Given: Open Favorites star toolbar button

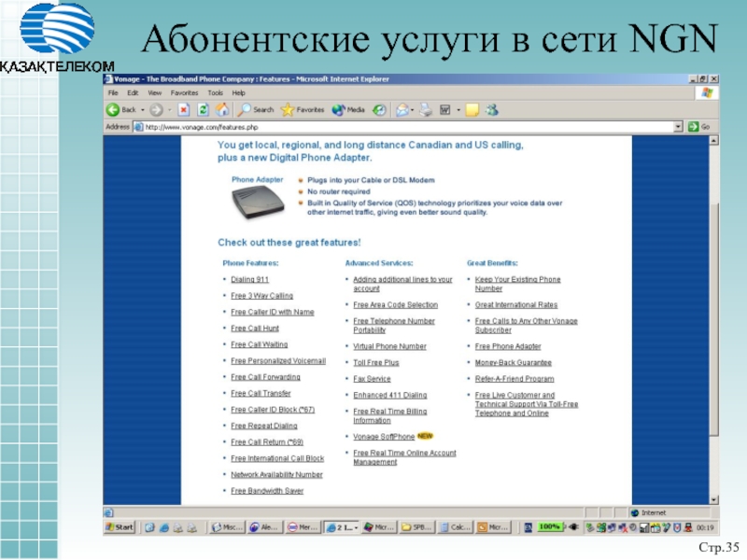Looking at the screenshot, I should (x=303, y=110).
